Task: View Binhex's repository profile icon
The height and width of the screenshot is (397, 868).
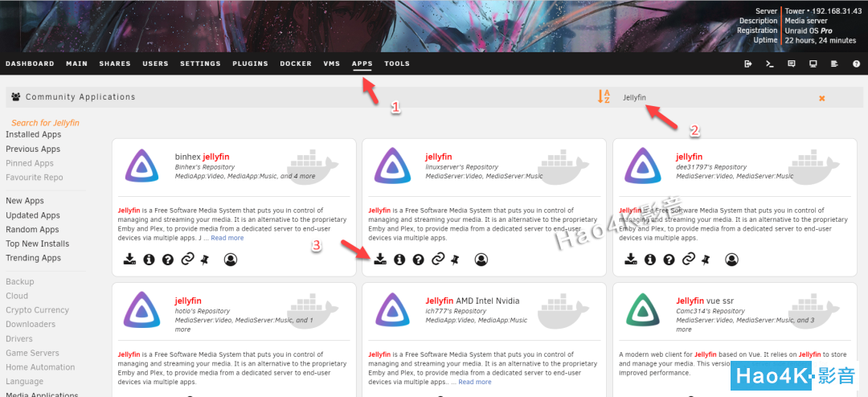Action: click(231, 259)
